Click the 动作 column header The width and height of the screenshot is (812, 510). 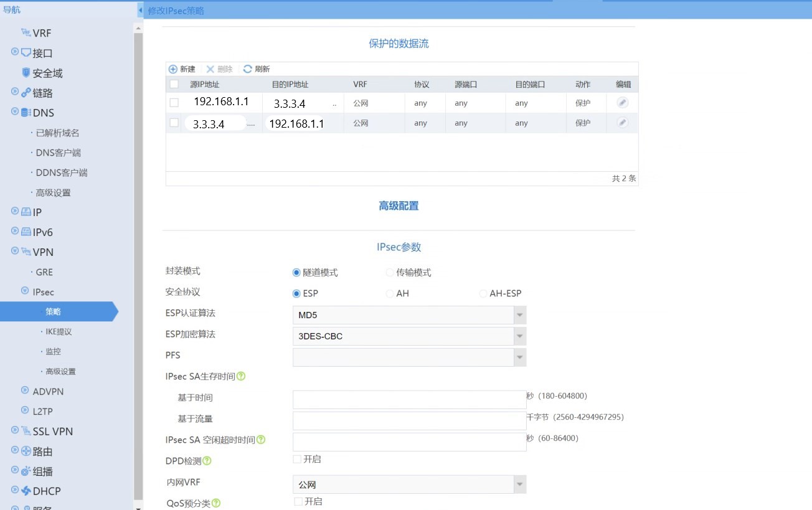point(583,85)
